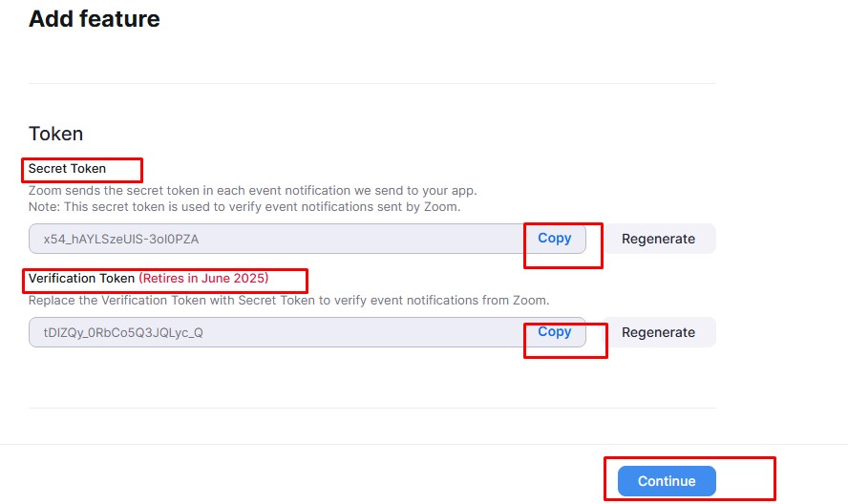Click the 'Replace the Verification Token' description
848x504 pixels.
(288, 300)
